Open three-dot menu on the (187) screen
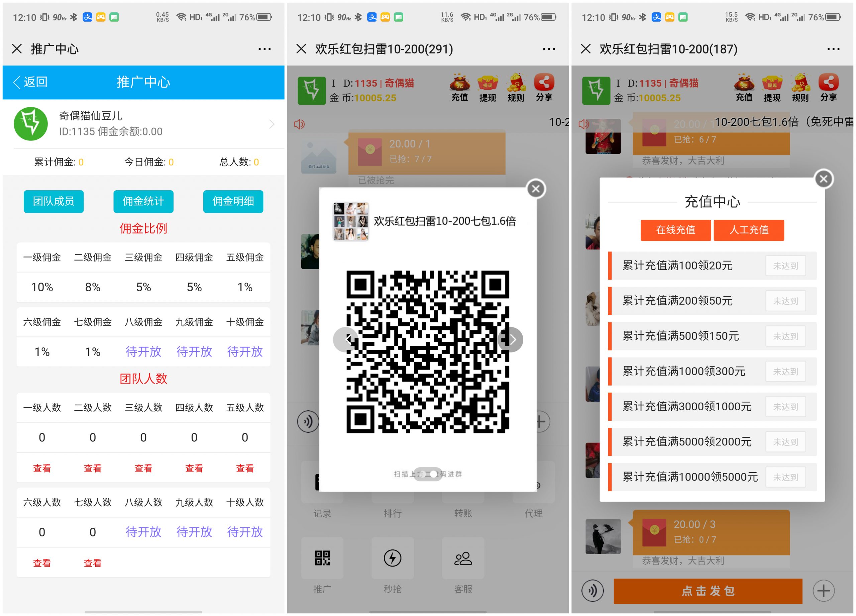This screenshot has height=616, width=856. coord(833,49)
